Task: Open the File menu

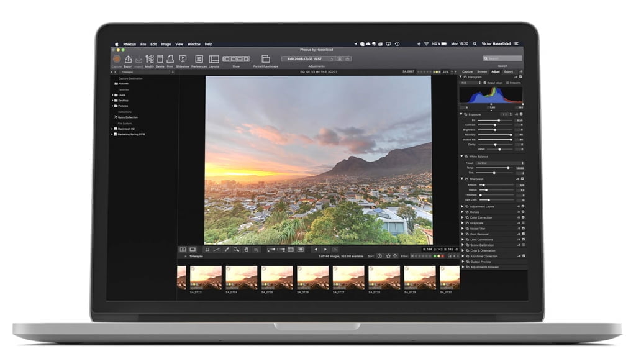Action: (x=143, y=44)
